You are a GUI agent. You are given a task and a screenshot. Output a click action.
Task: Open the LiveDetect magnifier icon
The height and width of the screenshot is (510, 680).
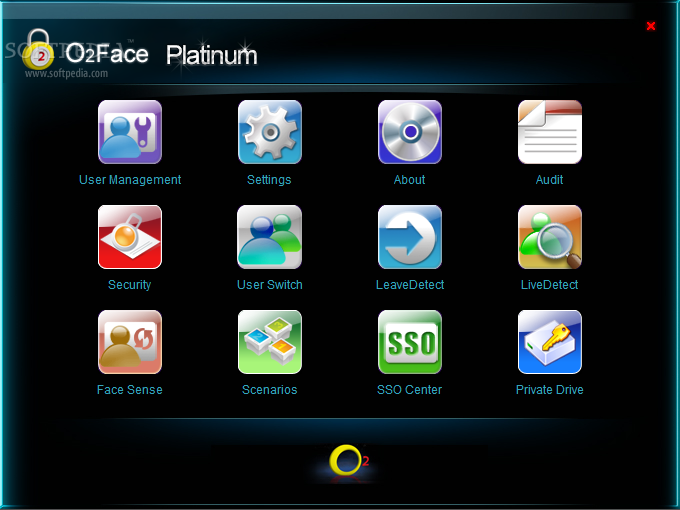(550, 237)
